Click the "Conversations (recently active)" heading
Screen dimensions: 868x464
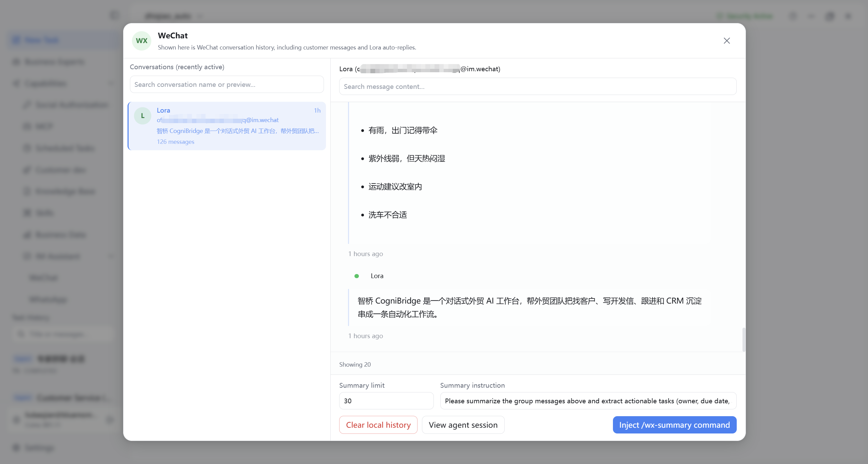[177, 67]
